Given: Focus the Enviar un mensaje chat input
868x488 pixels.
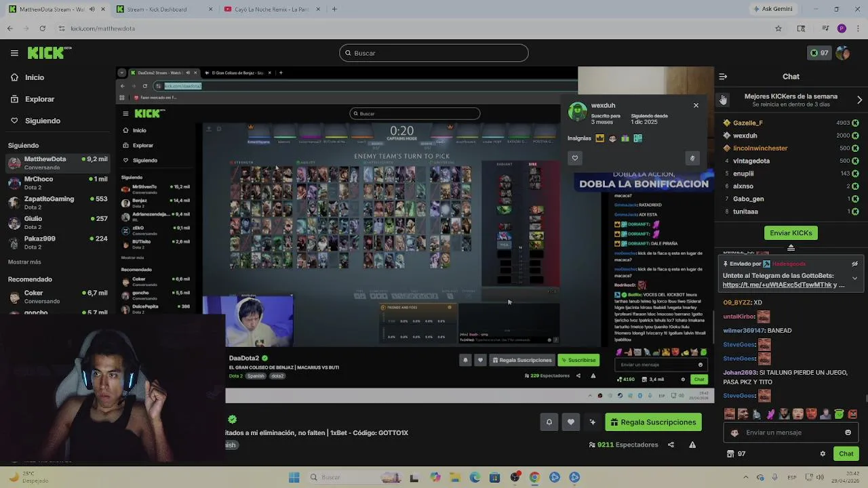Looking at the screenshot, I should 790,432.
